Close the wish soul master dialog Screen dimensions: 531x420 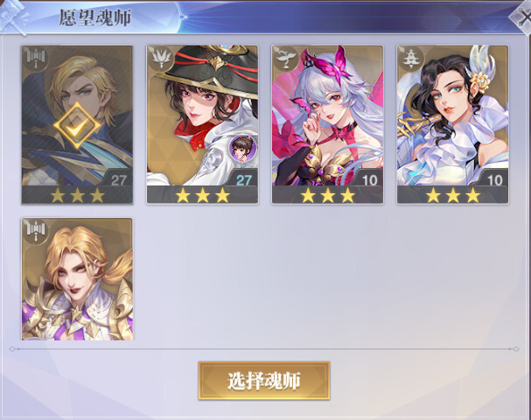523,17
